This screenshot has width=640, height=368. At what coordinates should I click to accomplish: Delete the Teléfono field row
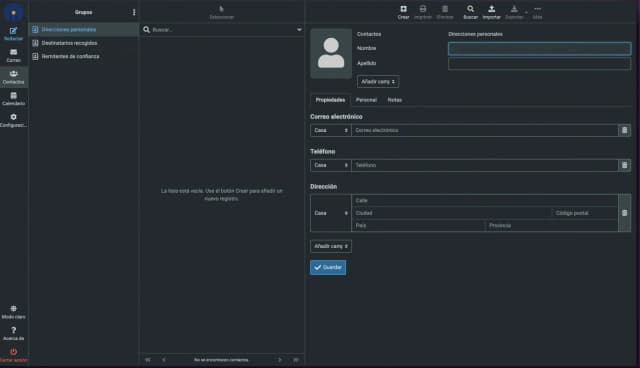click(624, 165)
